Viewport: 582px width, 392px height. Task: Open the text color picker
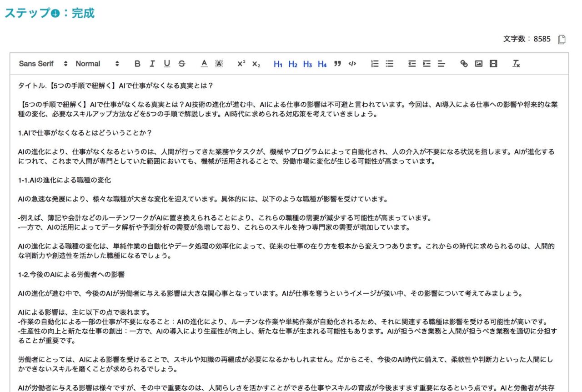[204, 64]
